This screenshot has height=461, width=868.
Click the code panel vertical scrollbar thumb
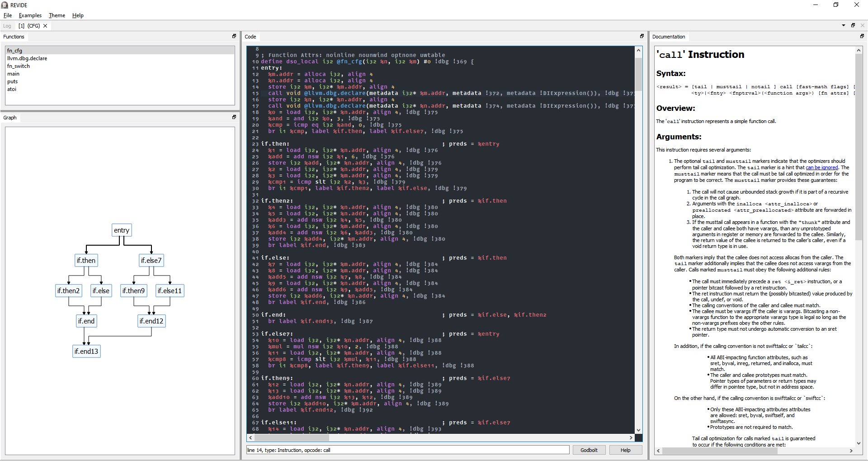[x=639, y=74]
